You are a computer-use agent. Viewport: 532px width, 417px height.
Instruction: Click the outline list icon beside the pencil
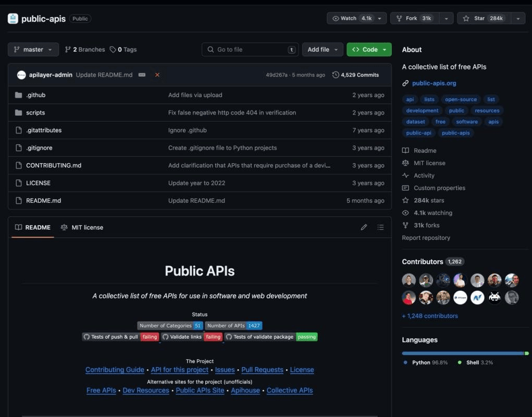coord(380,227)
